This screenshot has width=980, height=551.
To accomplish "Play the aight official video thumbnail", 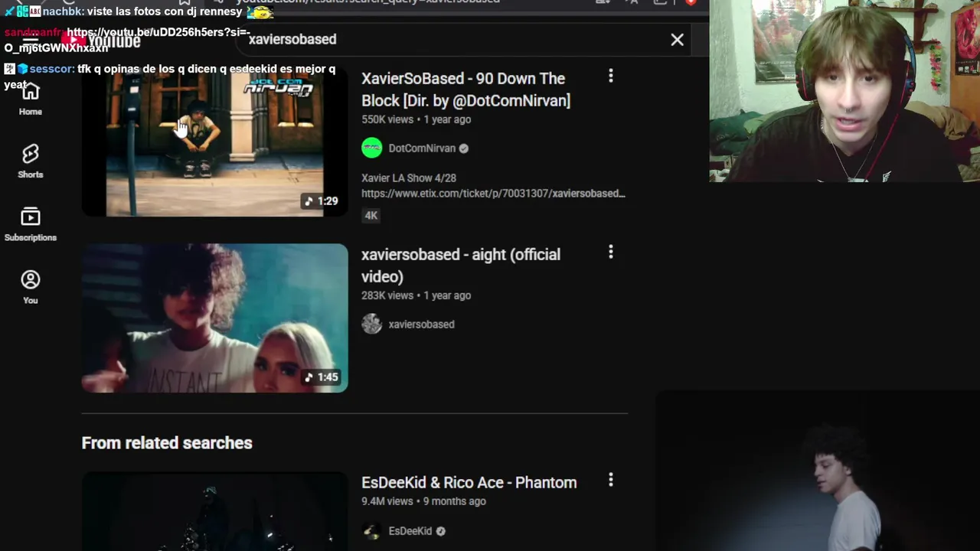I will point(214,318).
